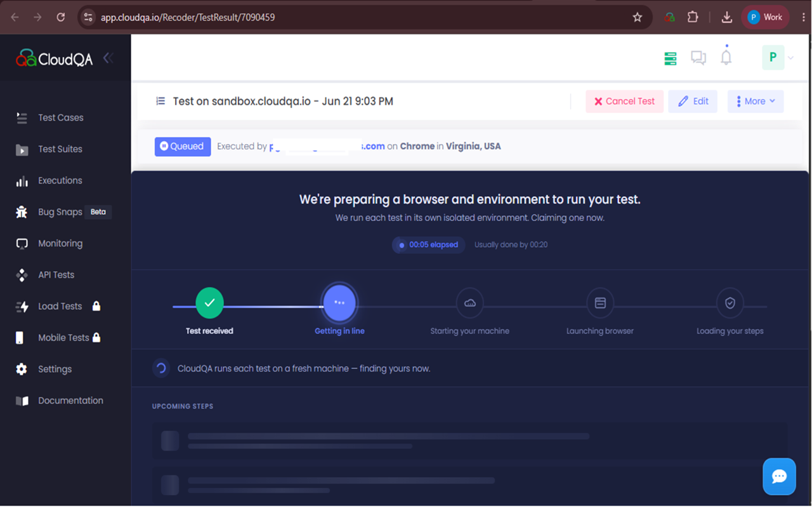
Task: Click the Monitoring screen icon
Action: pos(22,244)
